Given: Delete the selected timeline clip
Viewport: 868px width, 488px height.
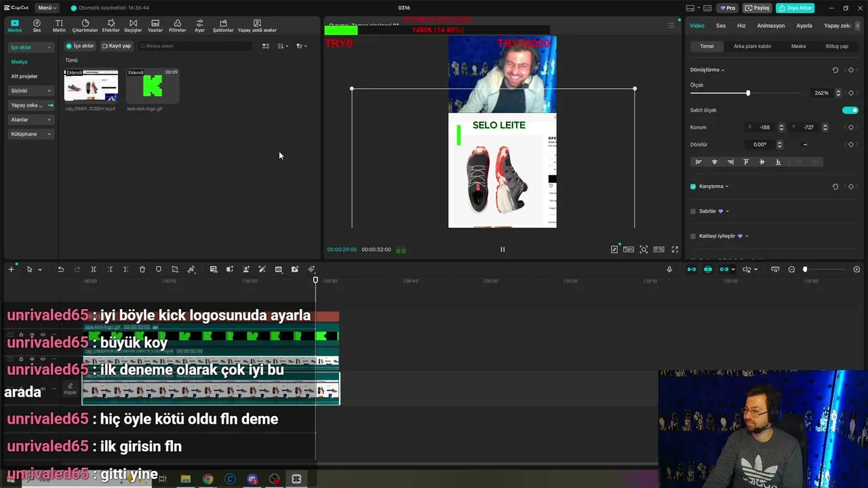Looking at the screenshot, I should [x=142, y=269].
